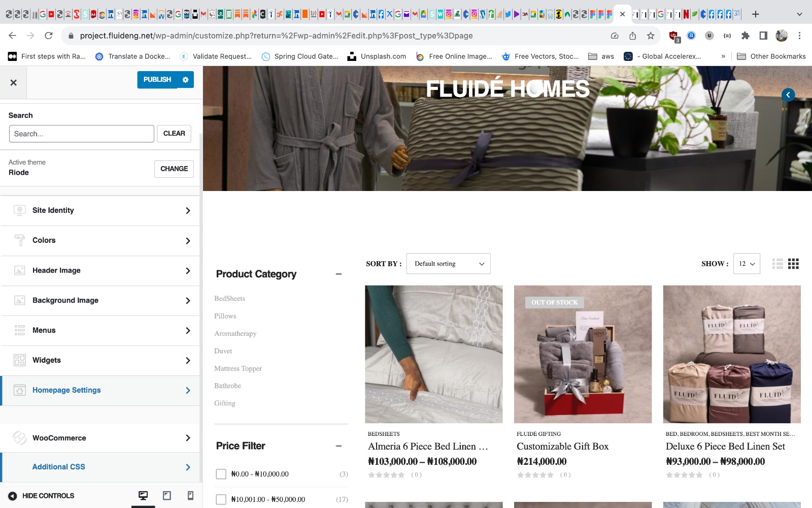
Task: Open the Pillows category link
Action: tap(225, 316)
